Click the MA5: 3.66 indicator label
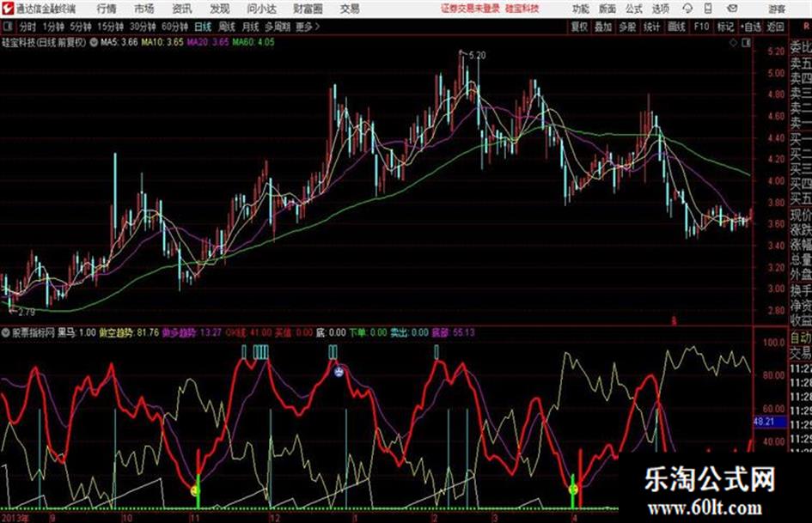Image resolution: width=812 pixels, height=523 pixels. click(x=119, y=42)
